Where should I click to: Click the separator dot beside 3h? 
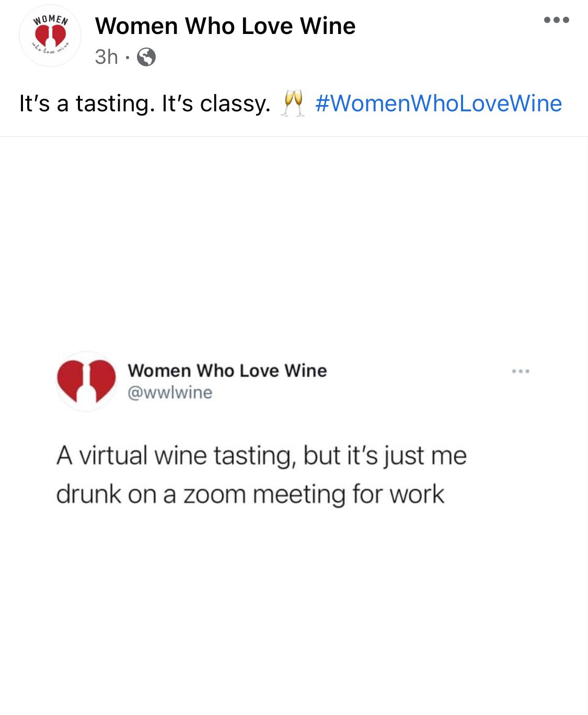128,57
